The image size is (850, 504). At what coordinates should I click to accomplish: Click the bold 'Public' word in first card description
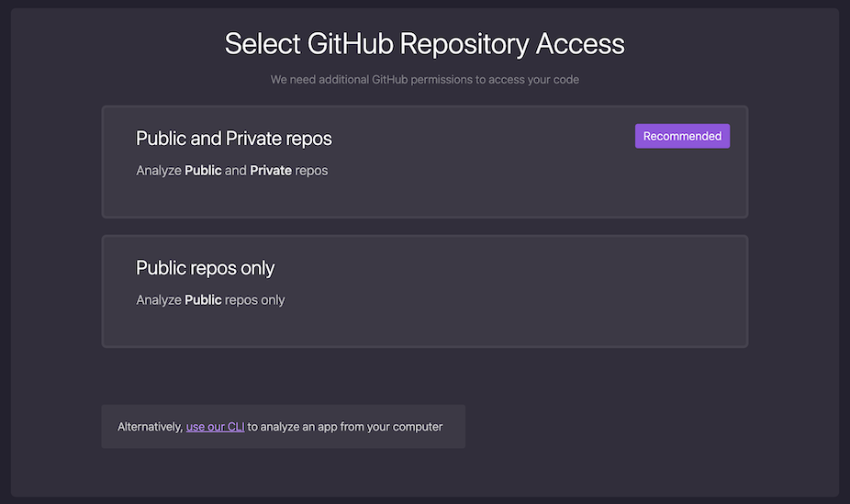[203, 171]
